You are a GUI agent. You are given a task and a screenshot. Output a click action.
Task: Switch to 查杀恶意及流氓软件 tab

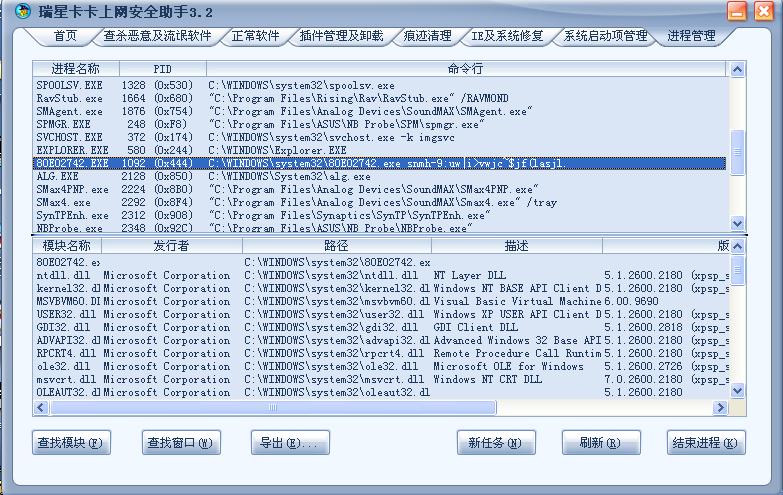point(157,36)
